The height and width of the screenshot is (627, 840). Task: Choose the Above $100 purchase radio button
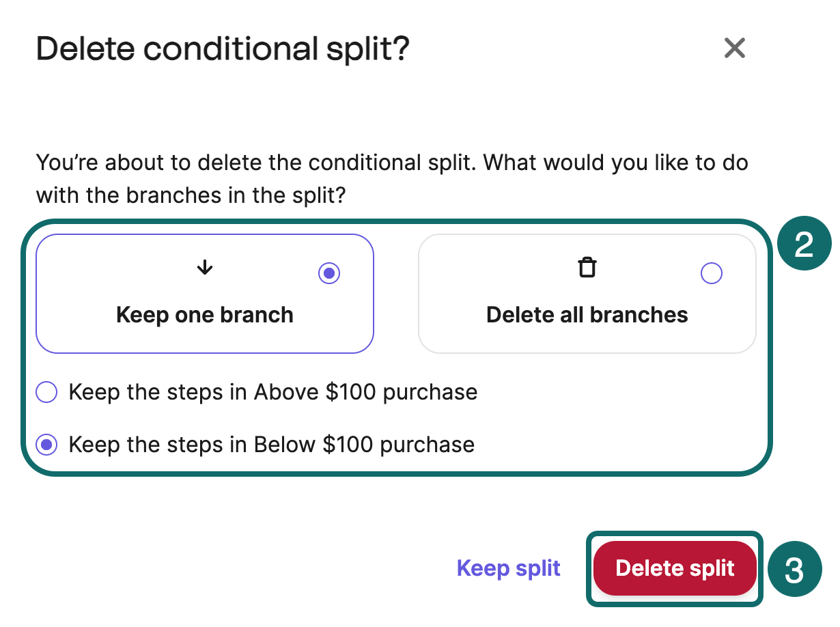(47, 393)
